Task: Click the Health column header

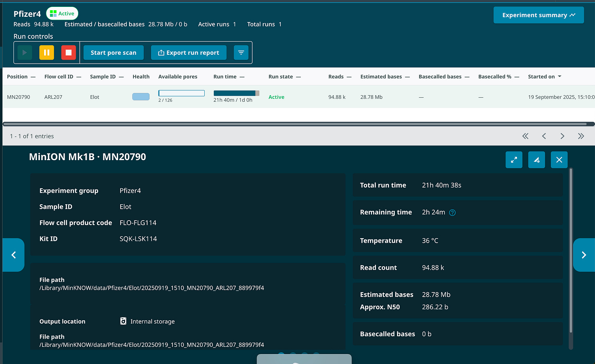Action: pyautogui.click(x=141, y=76)
